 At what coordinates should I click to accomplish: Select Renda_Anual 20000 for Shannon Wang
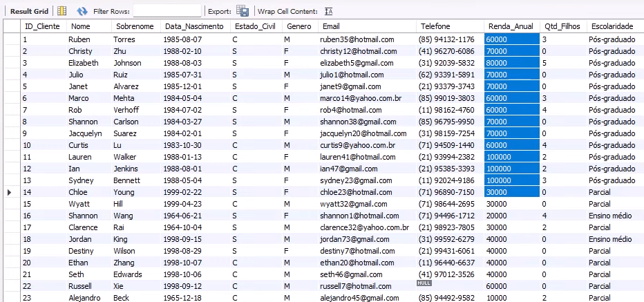click(497, 216)
